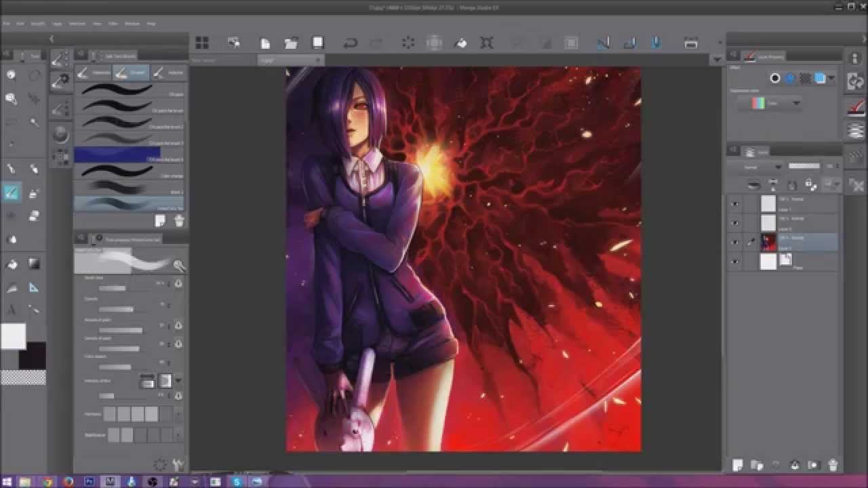Viewport: 868px width, 488px height.
Task: Open the canvas tab list dropdown arrow
Action: (x=717, y=60)
